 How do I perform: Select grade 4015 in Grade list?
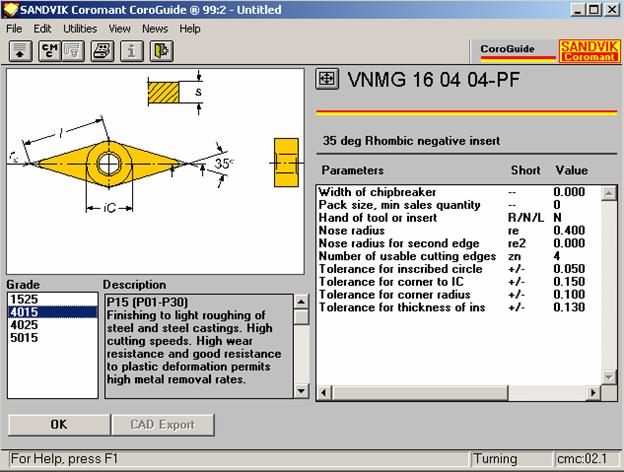coord(53,312)
